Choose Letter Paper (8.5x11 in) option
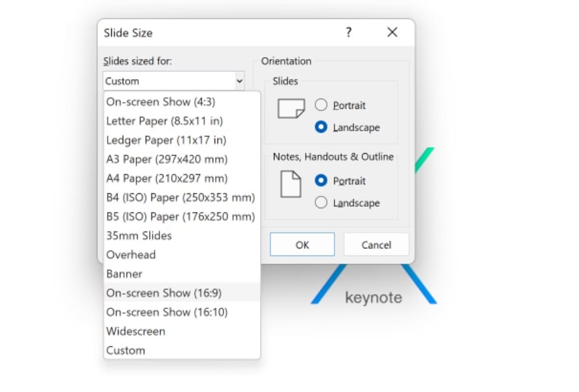The height and width of the screenshot is (392, 579). 164,121
